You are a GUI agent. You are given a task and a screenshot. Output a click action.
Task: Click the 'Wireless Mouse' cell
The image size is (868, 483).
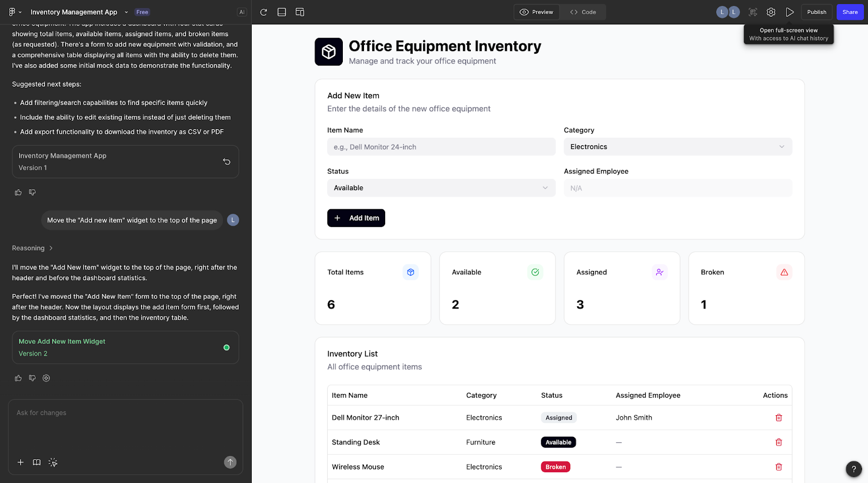tap(358, 467)
